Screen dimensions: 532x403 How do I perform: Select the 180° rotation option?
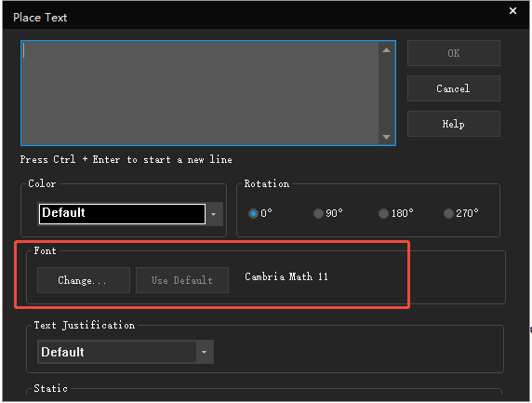383,213
